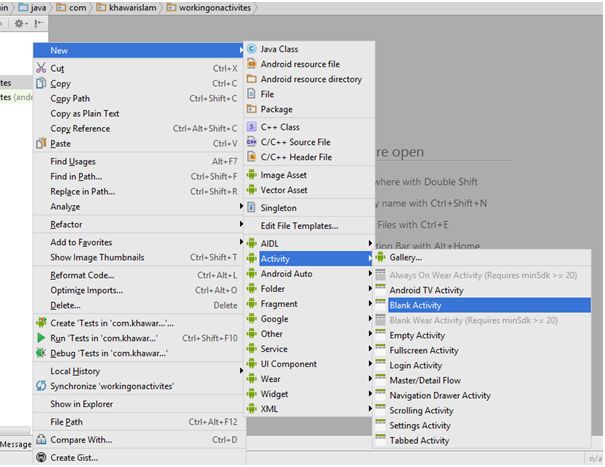Image resolution: width=605 pixels, height=467 pixels.
Task: Click the Paste clipboard icon
Action: coord(40,143)
